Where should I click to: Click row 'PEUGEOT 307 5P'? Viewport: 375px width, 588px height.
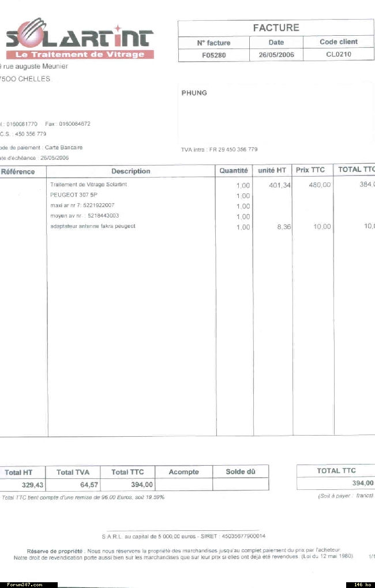point(73,195)
